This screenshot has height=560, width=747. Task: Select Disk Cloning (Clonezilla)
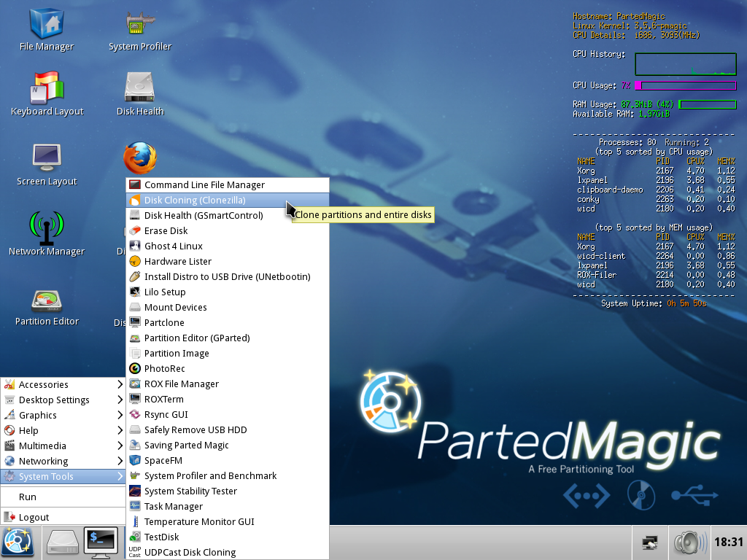[x=228, y=200]
